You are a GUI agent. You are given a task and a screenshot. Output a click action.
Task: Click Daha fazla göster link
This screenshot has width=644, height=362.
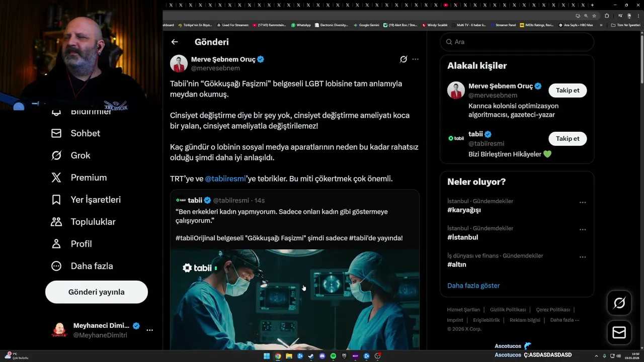point(473,286)
